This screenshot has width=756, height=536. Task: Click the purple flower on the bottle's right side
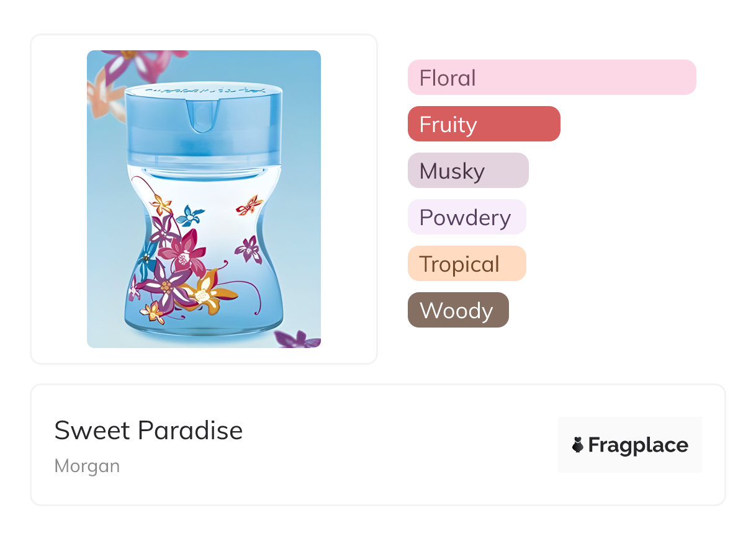249,250
